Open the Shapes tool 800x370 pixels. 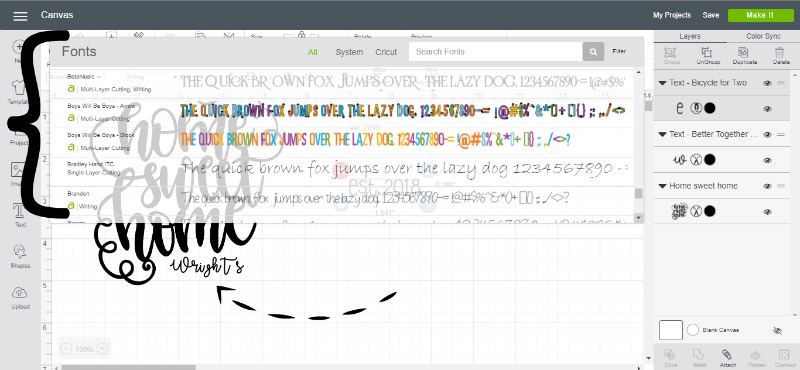click(20, 256)
